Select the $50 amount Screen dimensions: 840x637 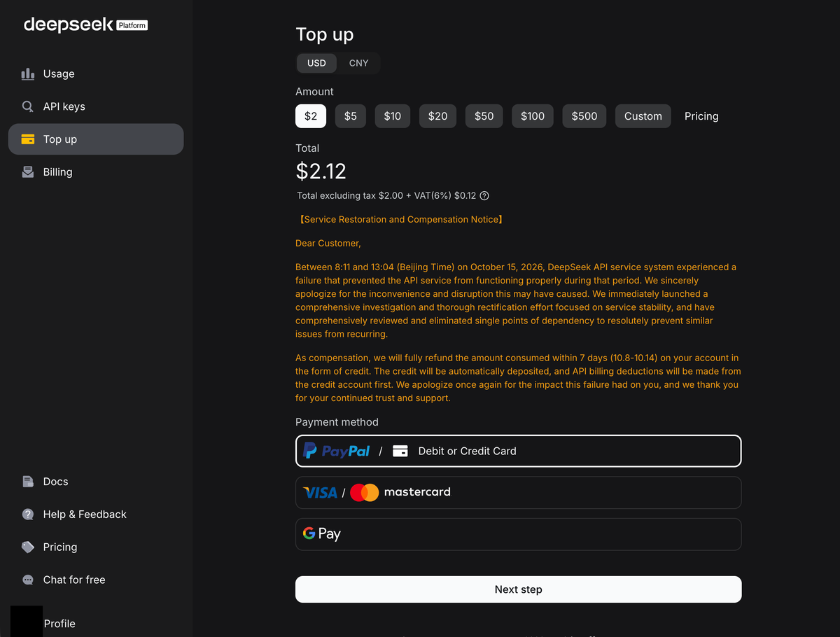(x=484, y=116)
